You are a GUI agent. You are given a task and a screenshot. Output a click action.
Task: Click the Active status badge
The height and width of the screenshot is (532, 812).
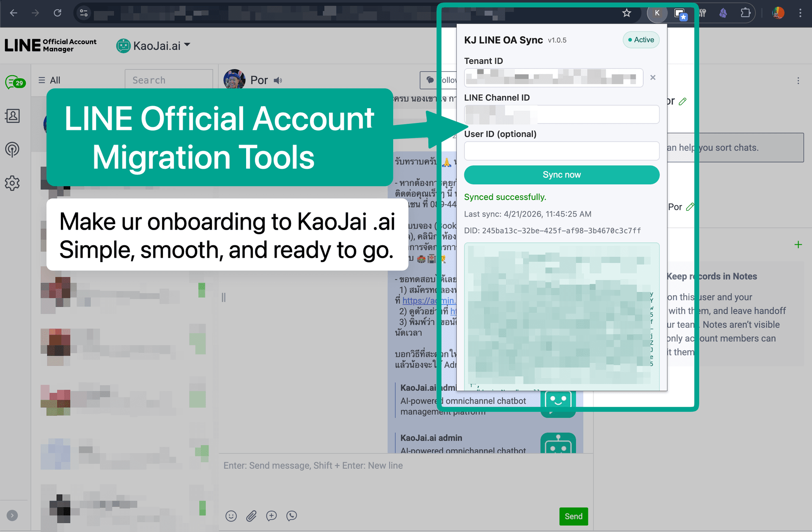[x=641, y=40]
